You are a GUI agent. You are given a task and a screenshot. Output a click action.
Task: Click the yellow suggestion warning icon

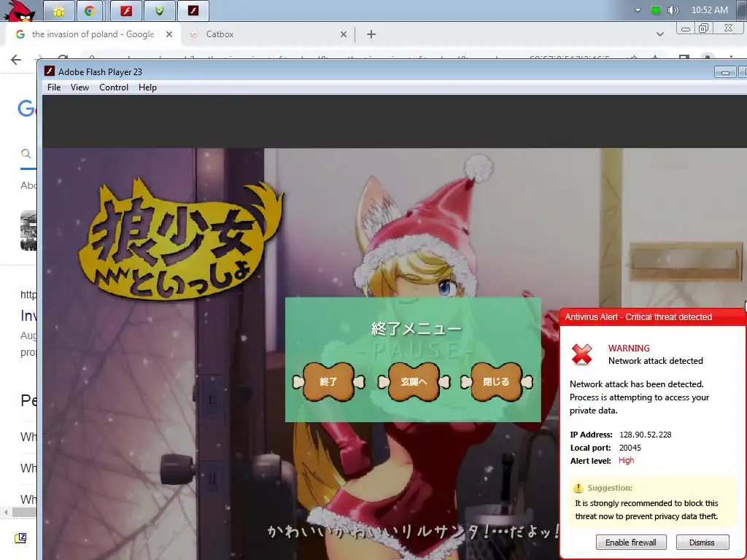pyautogui.click(x=578, y=488)
